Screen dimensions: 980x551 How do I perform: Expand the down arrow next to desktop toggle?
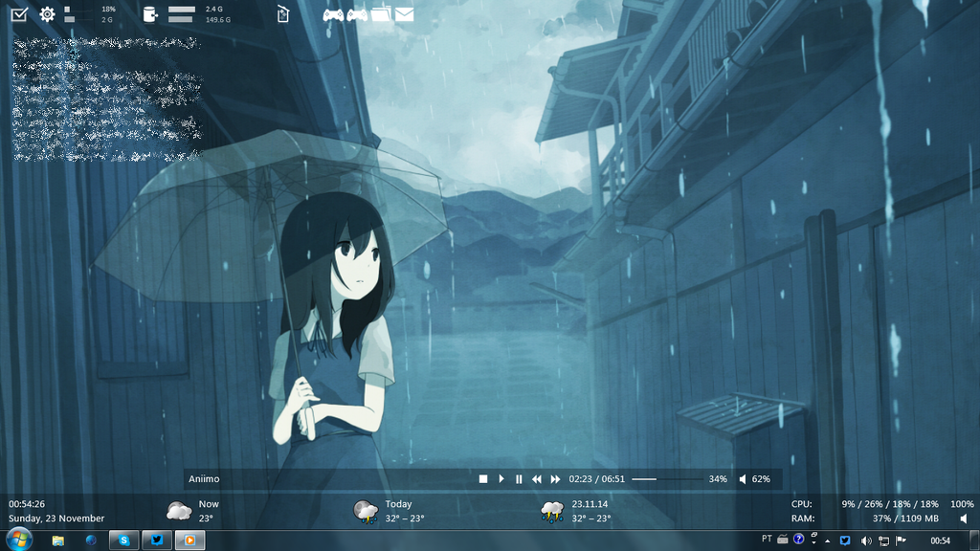[x=813, y=542]
